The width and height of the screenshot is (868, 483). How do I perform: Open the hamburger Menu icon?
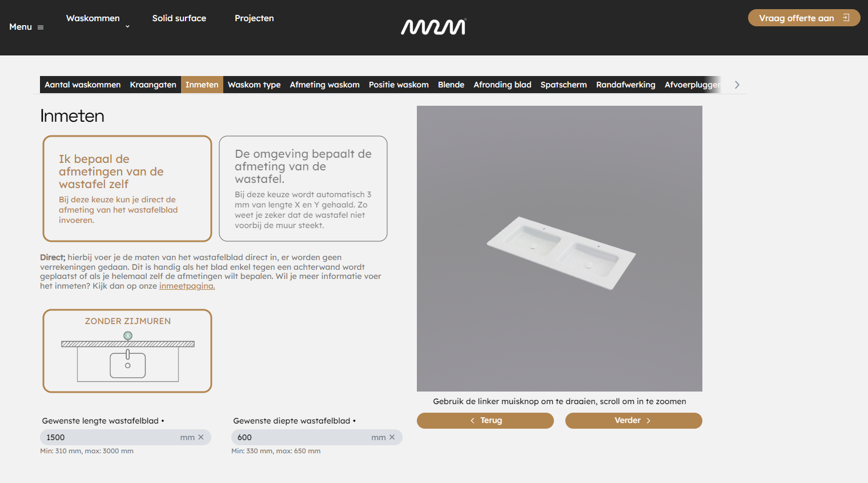pyautogui.click(x=41, y=26)
